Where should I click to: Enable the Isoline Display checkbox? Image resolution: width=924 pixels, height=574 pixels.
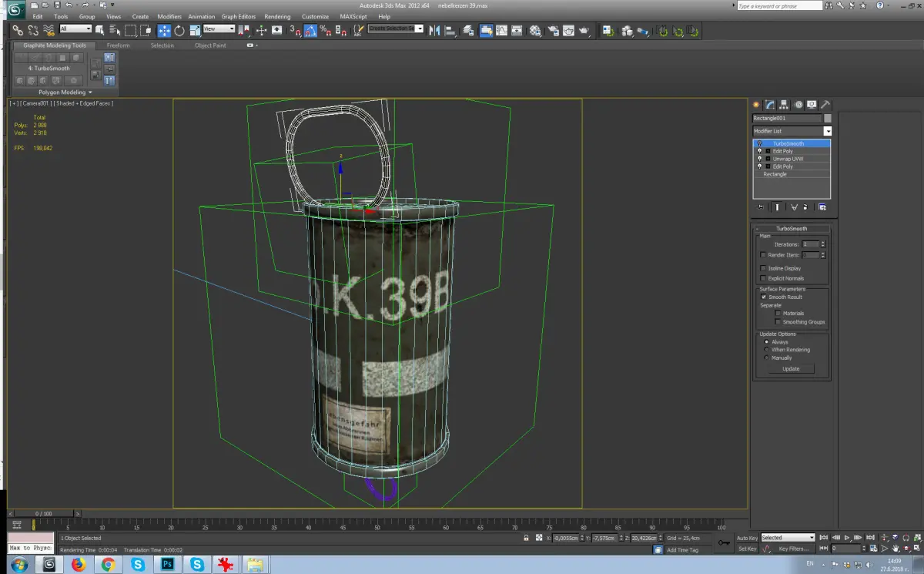(x=763, y=268)
